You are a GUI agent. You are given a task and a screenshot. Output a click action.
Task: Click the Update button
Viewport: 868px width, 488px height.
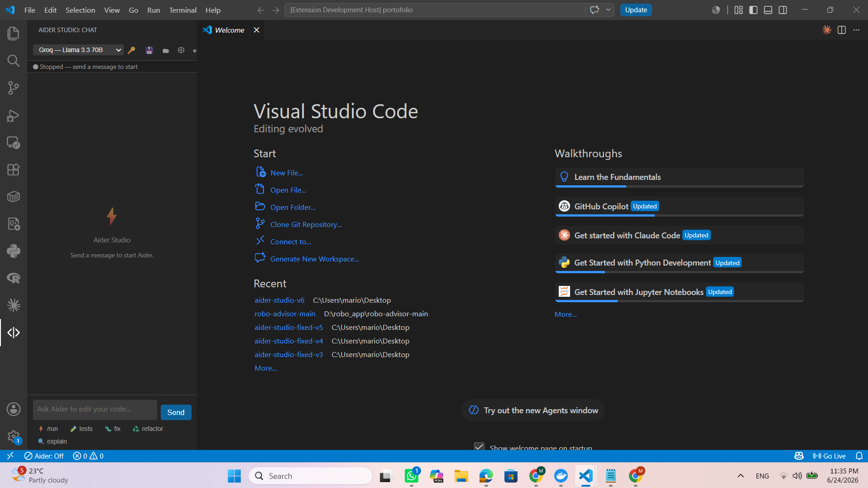click(636, 10)
